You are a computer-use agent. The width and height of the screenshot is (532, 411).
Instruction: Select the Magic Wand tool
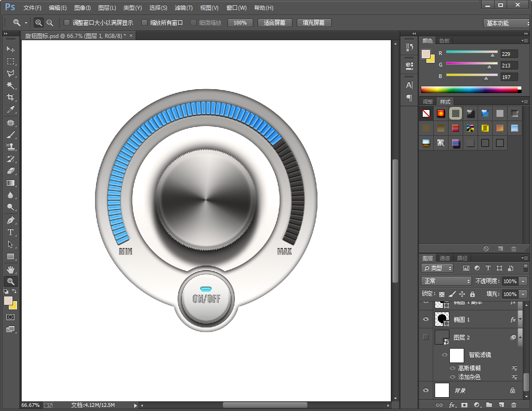(10, 85)
